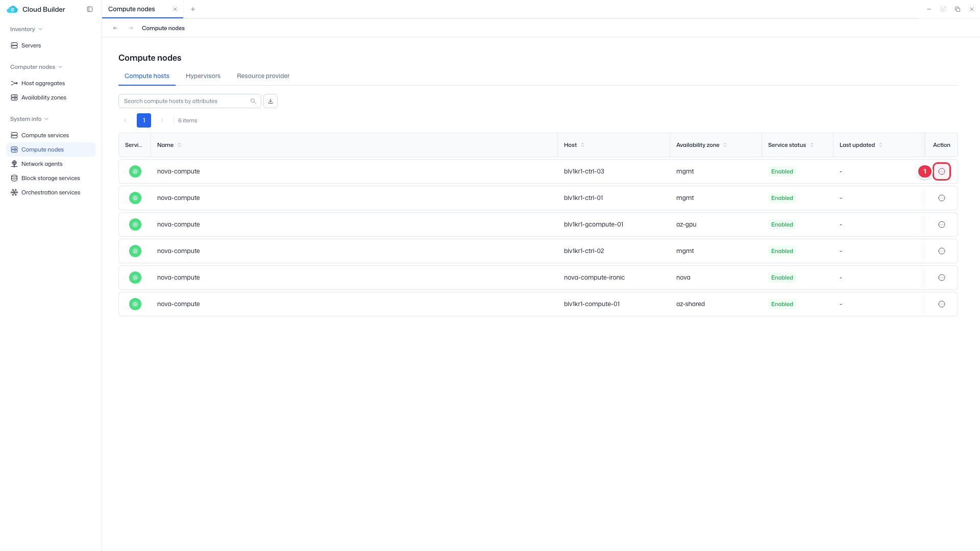Collapse the System info section
The width and height of the screenshot is (980, 551).
coord(29,119)
